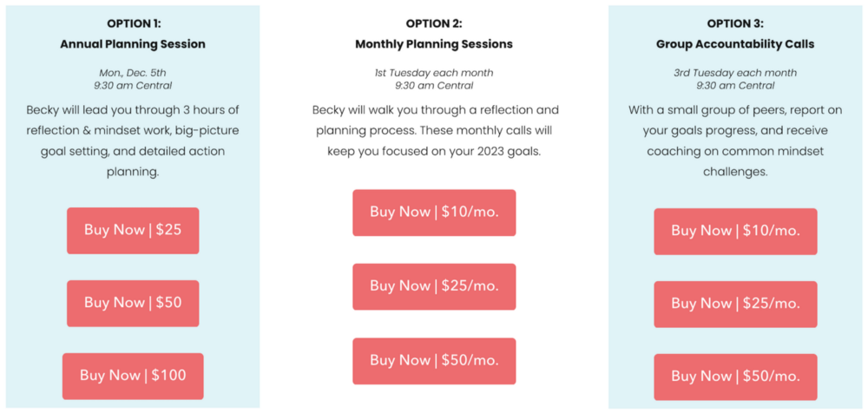The height and width of the screenshot is (413, 868).
Task: Buy Monthly Planning Sessions at $10/mo.
Action: (434, 213)
